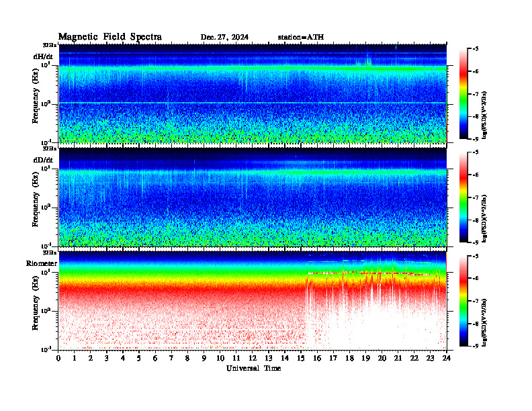532x411 pixels.
Task: Click the "19" hour tick label
Action: click(365, 358)
